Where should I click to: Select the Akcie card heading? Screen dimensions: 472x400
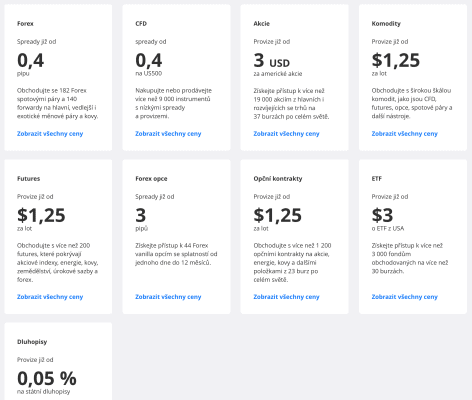(262, 24)
